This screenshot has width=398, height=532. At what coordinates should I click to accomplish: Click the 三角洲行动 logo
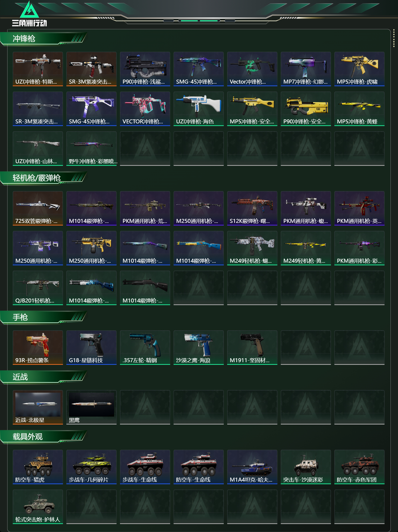[29, 14]
